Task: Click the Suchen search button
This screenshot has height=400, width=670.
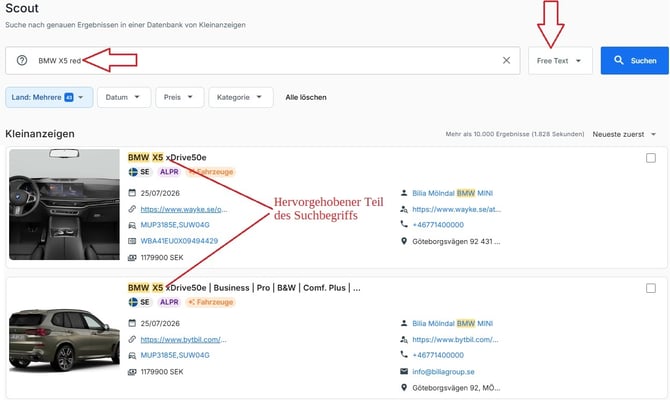Action: pyautogui.click(x=635, y=61)
